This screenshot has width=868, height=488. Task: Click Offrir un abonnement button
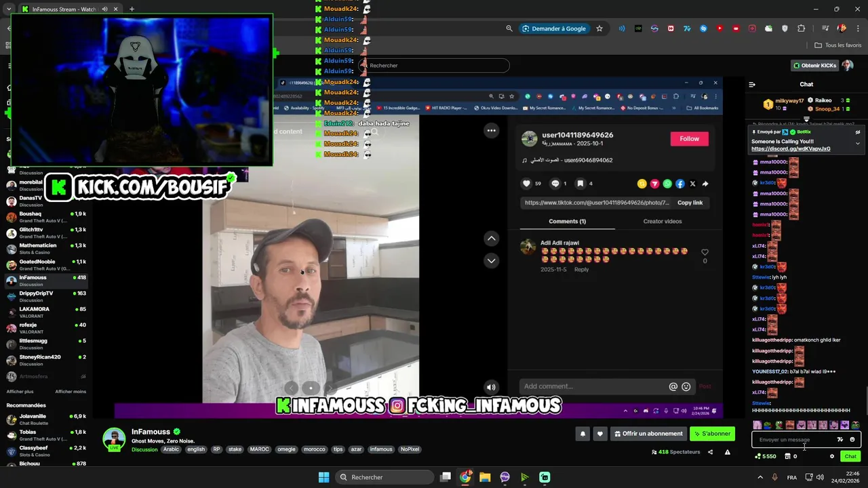point(648,434)
